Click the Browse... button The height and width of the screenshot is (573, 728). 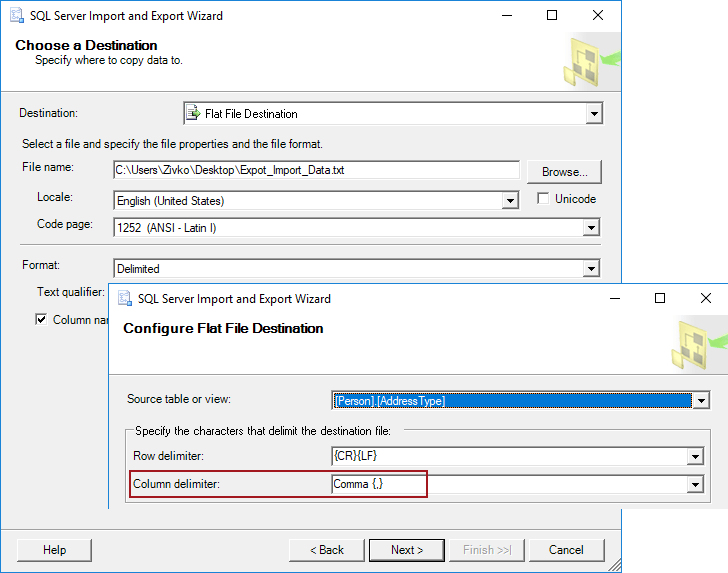tap(565, 172)
